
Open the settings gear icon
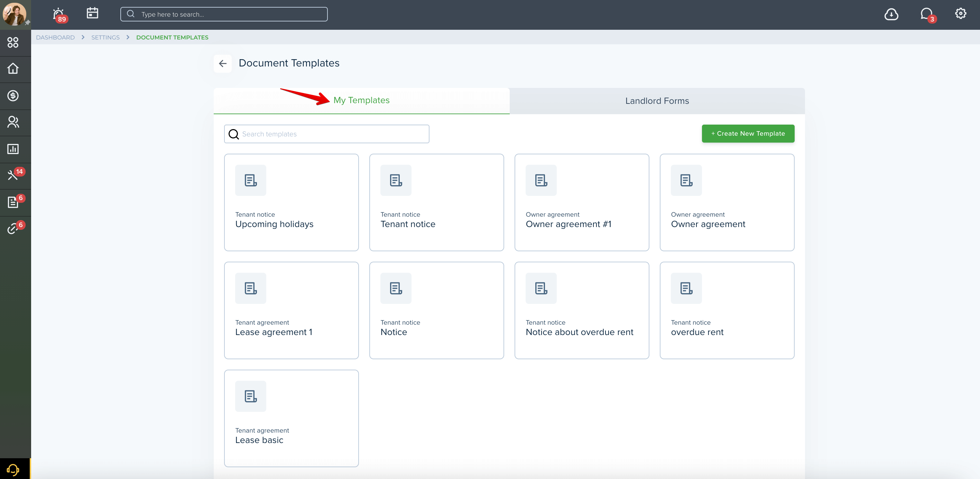pos(961,14)
